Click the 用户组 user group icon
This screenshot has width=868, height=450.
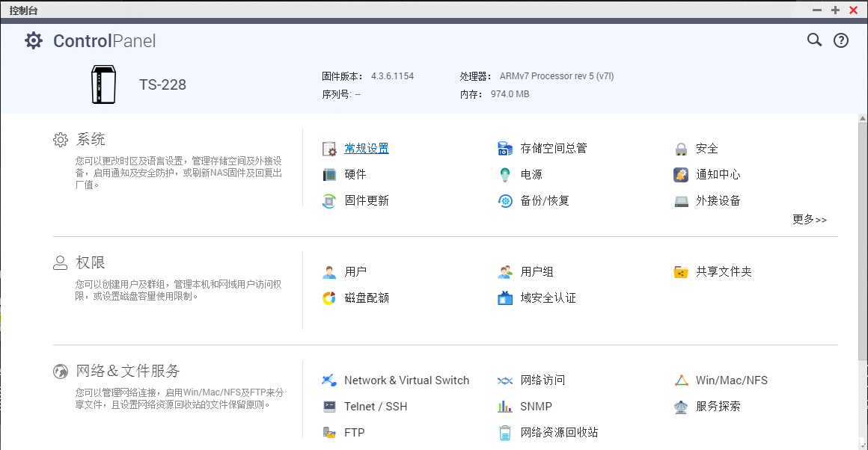click(505, 272)
